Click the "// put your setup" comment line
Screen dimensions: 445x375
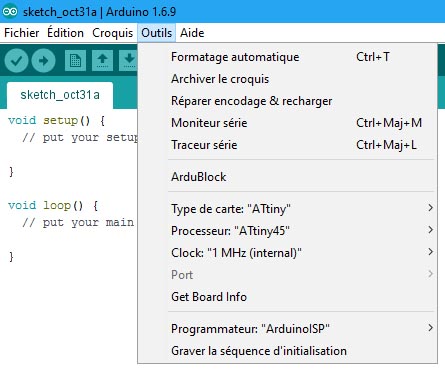(80, 138)
